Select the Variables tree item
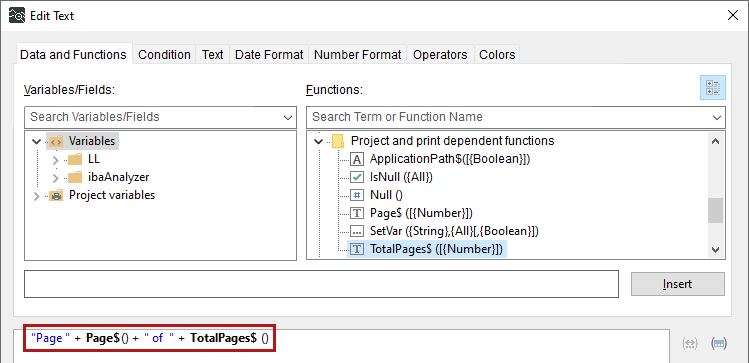749x363 pixels. click(x=92, y=141)
